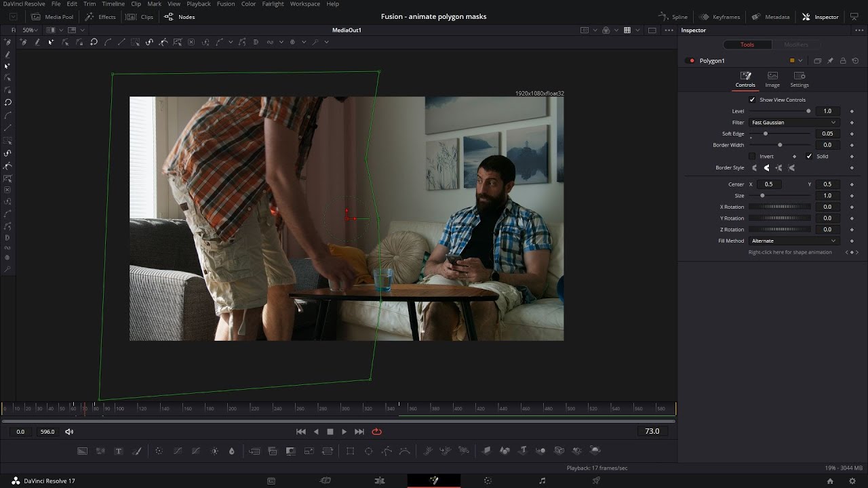This screenshot has height=488, width=868.
Task: Open node versions icon in Inspector header
Action: coord(817,61)
